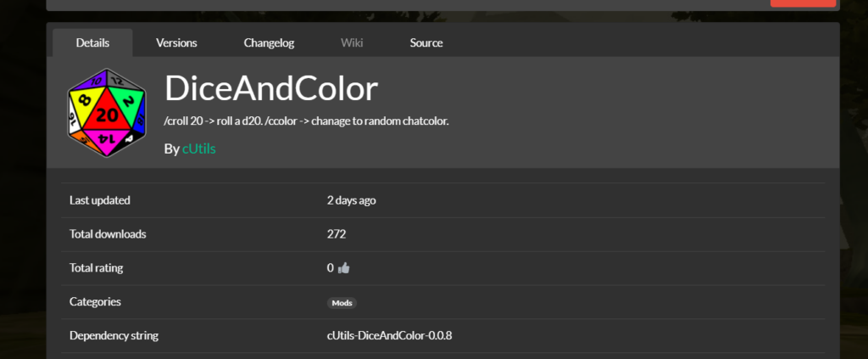This screenshot has height=359, width=868.
Task: Click the Last updated label
Action: [x=100, y=200]
